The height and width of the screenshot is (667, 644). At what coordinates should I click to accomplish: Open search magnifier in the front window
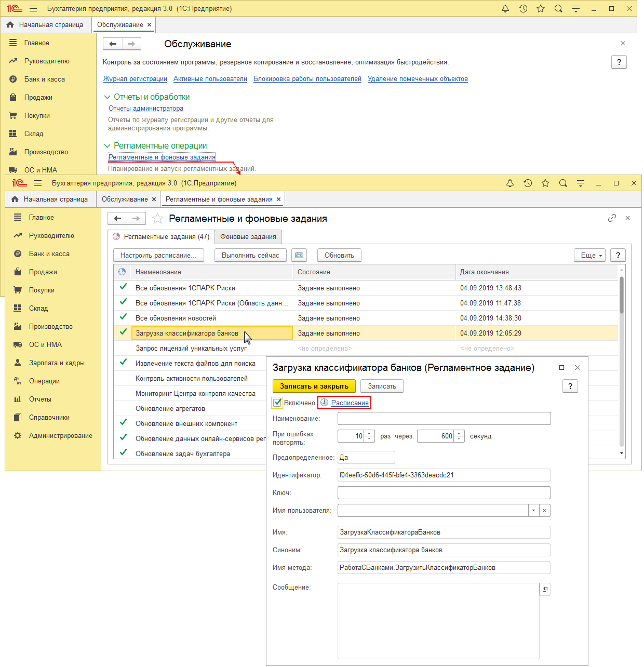coord(563,183)
